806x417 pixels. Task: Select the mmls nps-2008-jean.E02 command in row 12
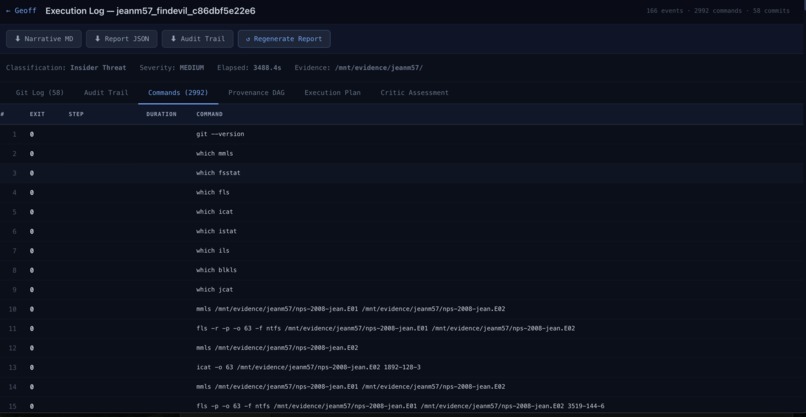(403, 348)
